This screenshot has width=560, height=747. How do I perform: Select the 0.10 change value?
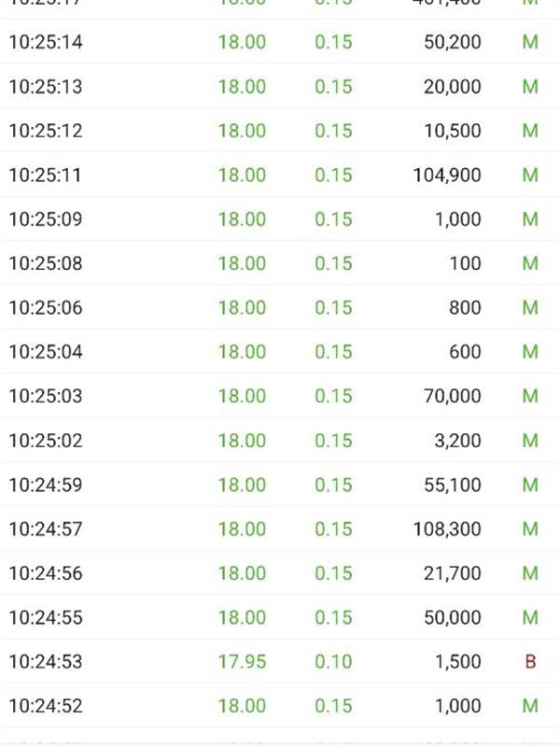coord(333,662)
